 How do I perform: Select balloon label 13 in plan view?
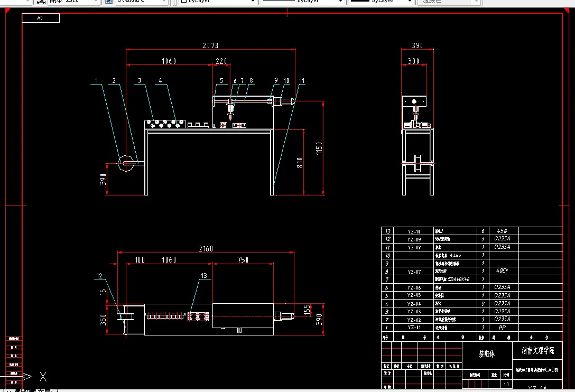coord(204,276)
